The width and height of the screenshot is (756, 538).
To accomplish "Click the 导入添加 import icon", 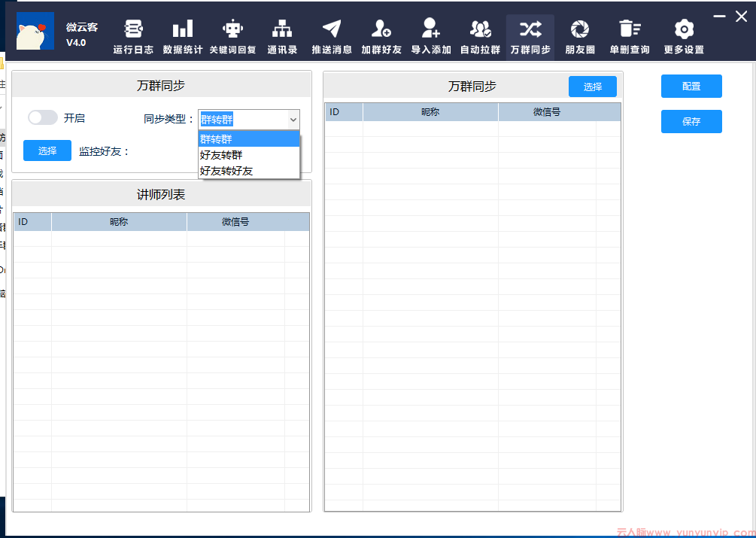I will (431, 30).
